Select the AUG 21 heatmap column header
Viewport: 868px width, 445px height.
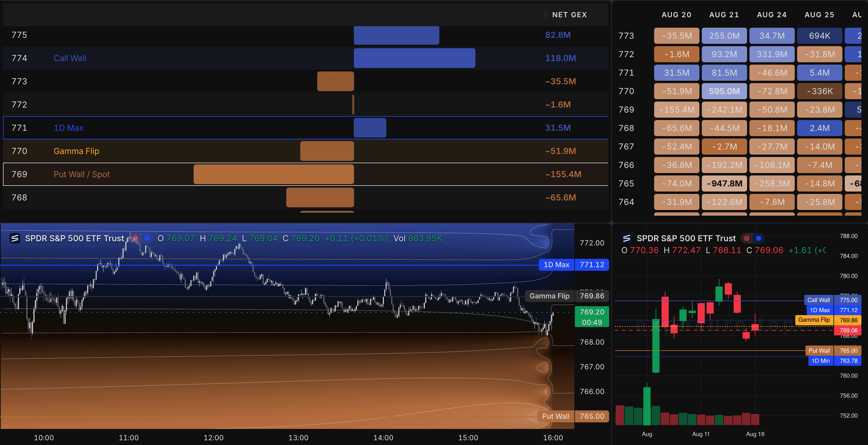724,15
